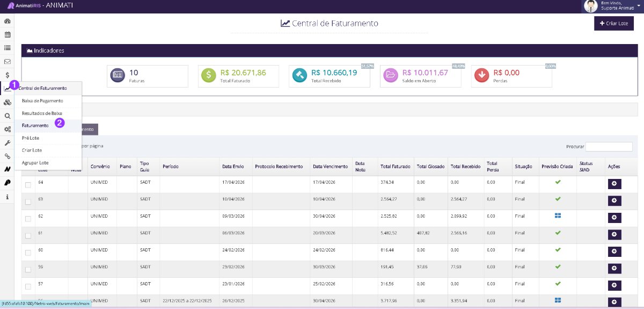This screenshot has height=309, width=644.
Task: Select Faturamento in the flyout menu
Action: tap(35, 125)
